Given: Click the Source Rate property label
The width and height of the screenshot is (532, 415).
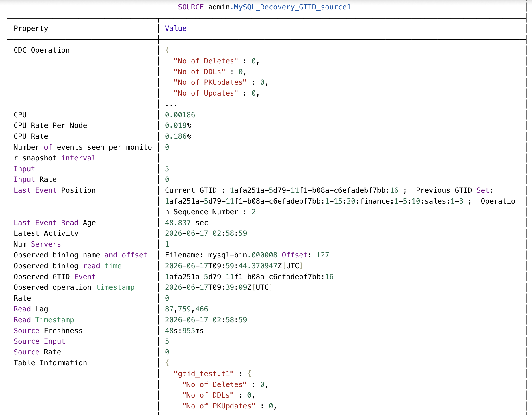Looking at the screenshot, I should [37, 352].
